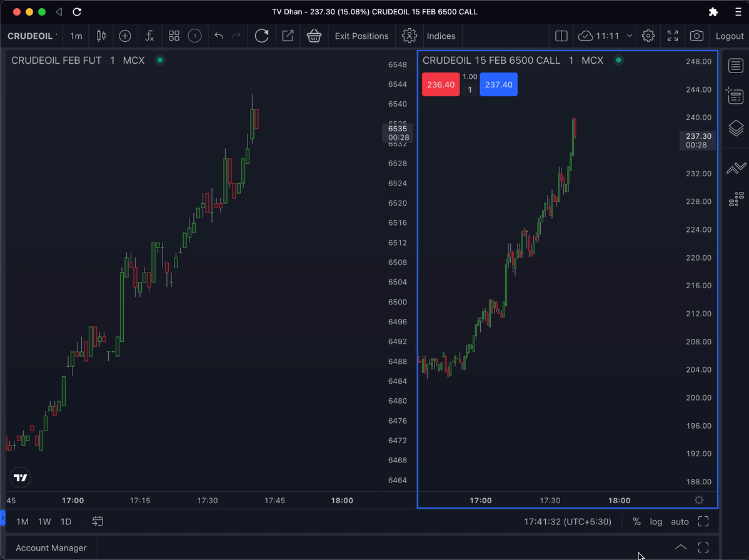
Task: Open saved chart layout 11:11 cloud
Action: [x=598, y=36]
